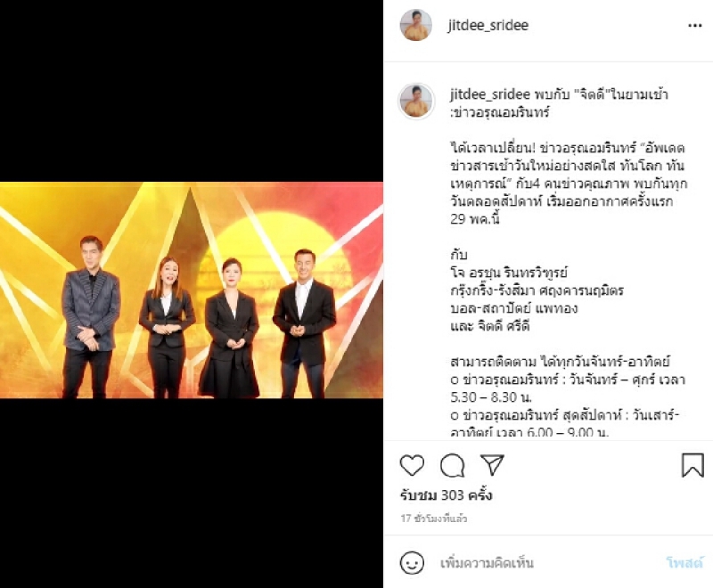Like the post with the heart icon

click(x=412, y=465)
